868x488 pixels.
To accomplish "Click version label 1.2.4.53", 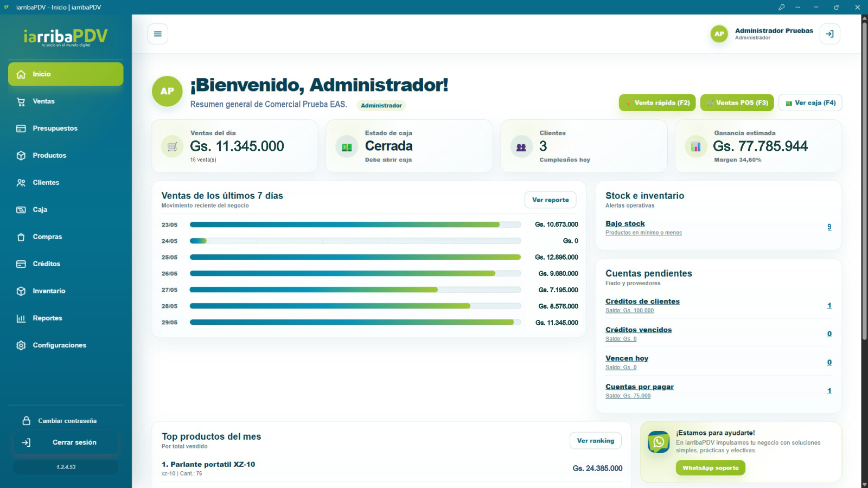I will 66,467.
